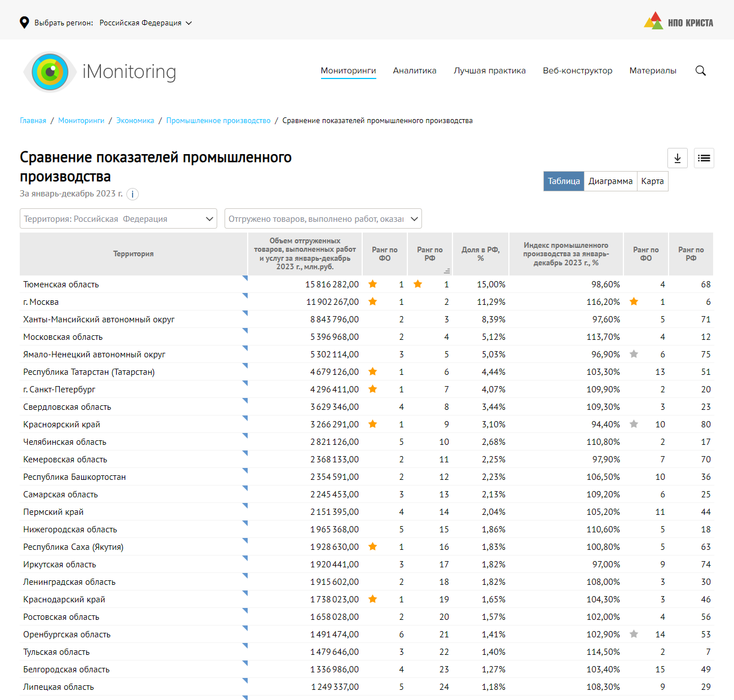Switch to the Диаграмма view
This screenshot has height=700, width=734.
pos(610,181)
